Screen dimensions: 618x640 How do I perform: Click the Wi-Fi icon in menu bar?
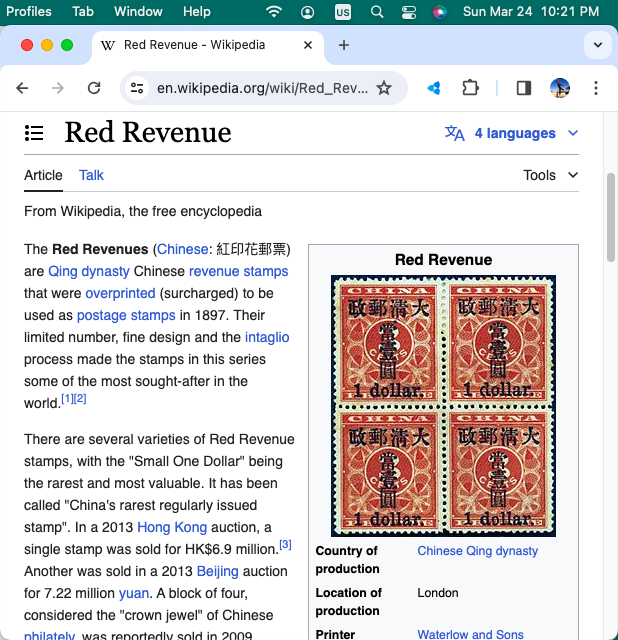274,12
